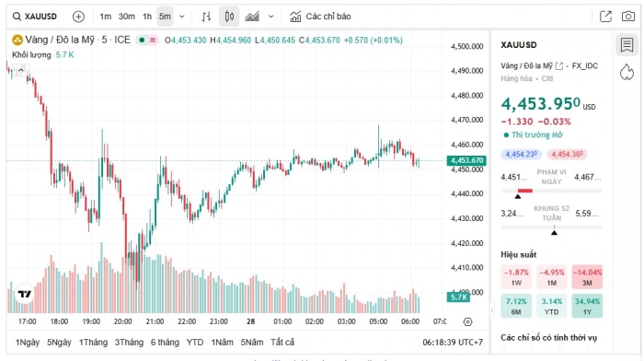Image resolution: width=644 pixels, height=361 pixels.
Task: Collapse the indicator legend chevron
Action: (20, 70)
